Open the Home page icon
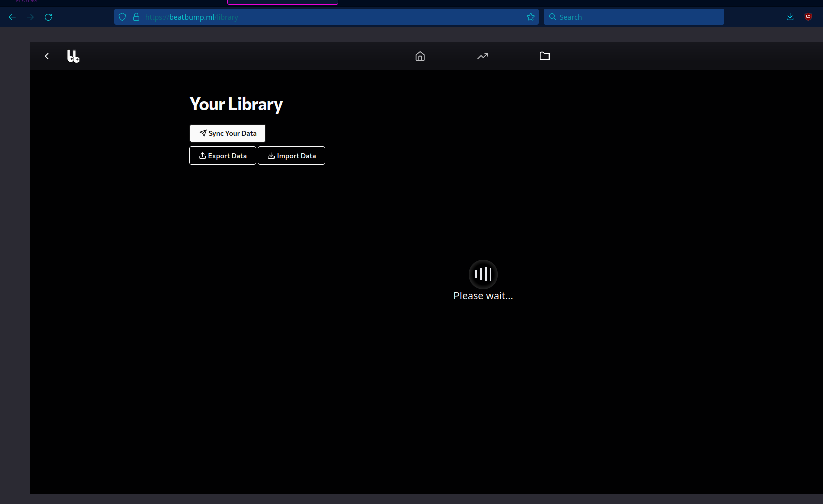823x504 pixels. [x=420, y=56]
